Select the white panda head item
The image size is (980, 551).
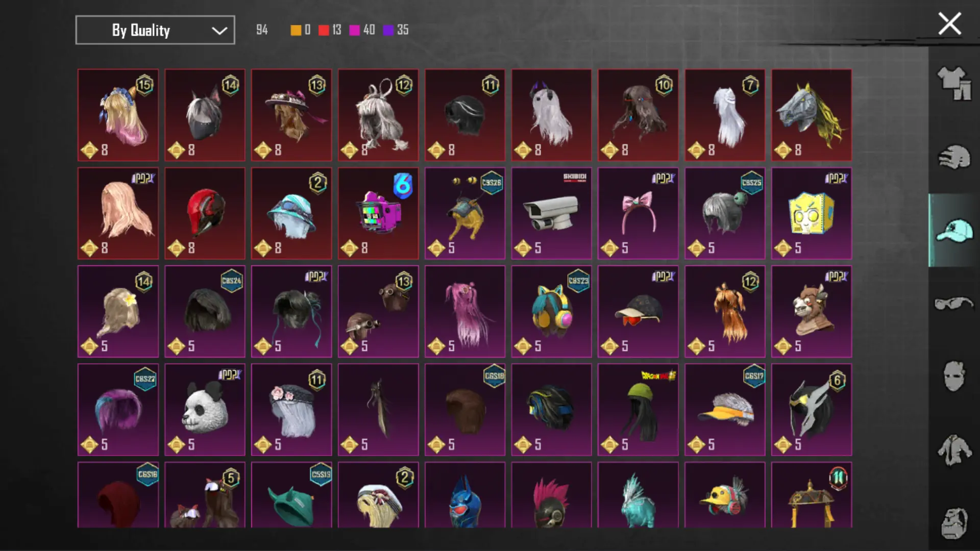click(x=205, y=410)
